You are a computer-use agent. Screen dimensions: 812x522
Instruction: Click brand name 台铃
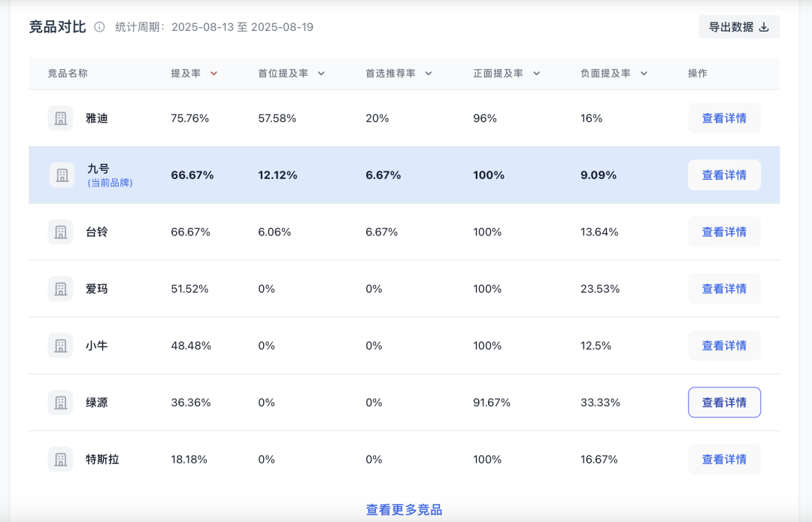coord(97,232)
